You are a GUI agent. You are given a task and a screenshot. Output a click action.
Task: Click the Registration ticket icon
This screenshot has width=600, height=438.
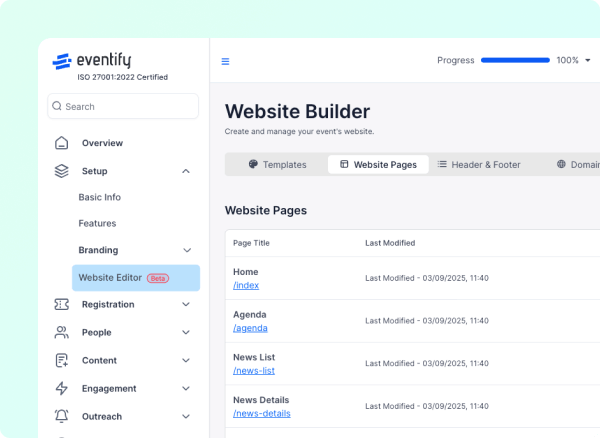point(62,304)
